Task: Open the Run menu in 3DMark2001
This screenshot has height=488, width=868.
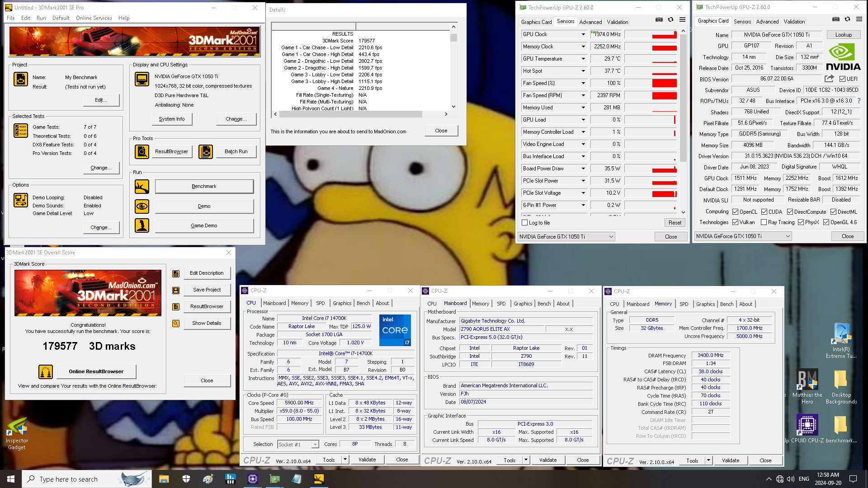Action: click(41, 18)
